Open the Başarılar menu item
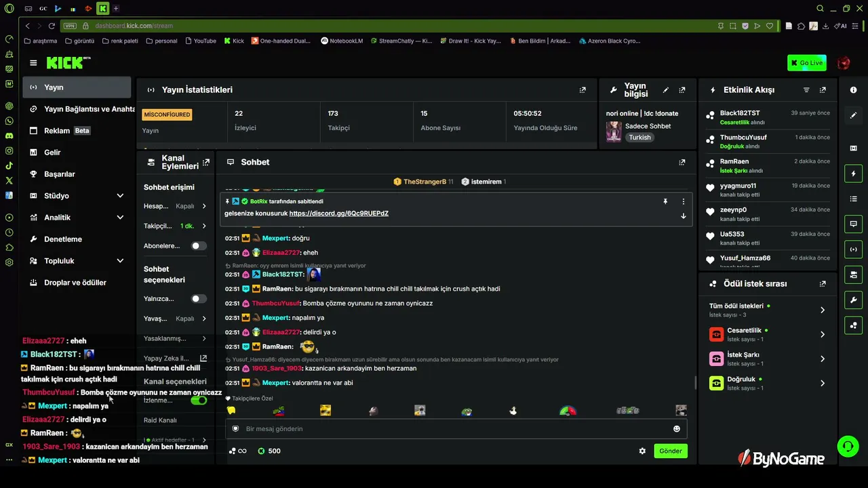 coord(77,174)
